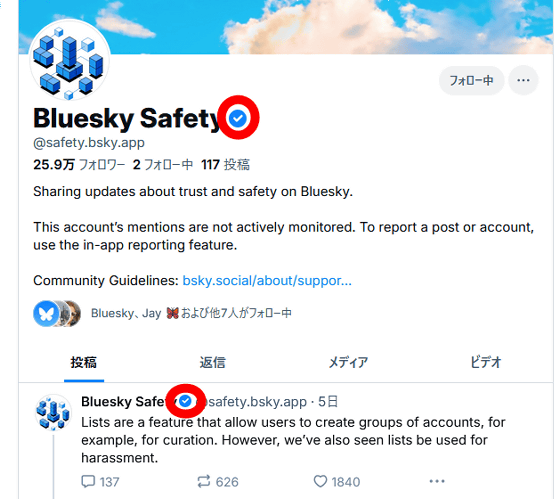
Task: Toggle the フォロー中 following button
Action: [x=471, y=80]
